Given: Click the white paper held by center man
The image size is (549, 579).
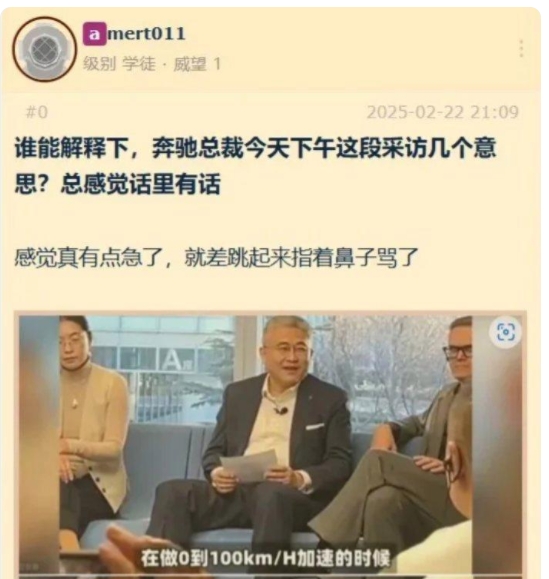Looking at the screenshot, I should (x=249, y=466).
